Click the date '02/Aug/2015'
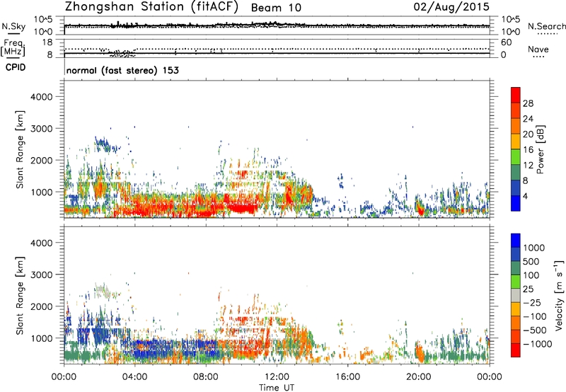566x392 pixels. pos(451,7)
